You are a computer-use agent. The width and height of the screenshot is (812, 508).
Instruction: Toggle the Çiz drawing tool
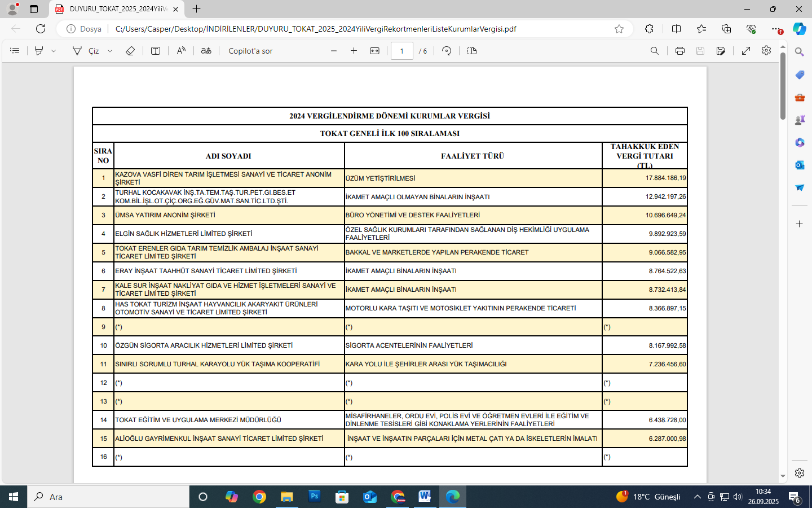[x=86, y=51]
